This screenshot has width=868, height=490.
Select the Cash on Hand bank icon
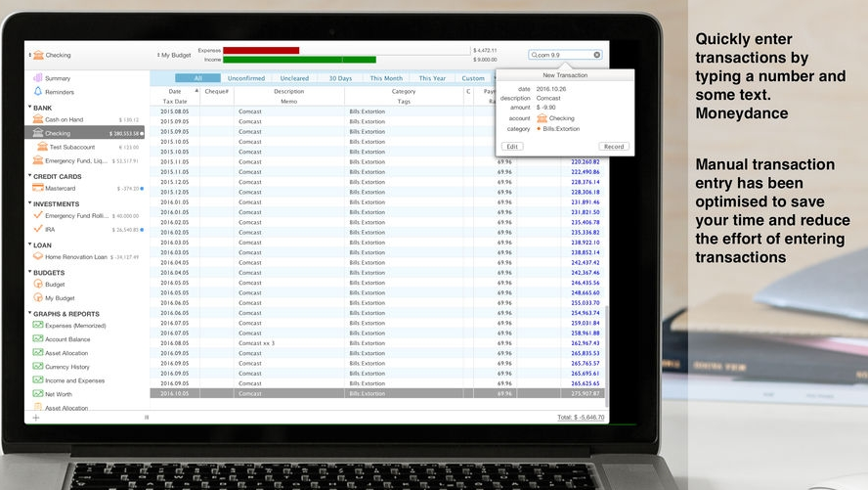click(x=38, y=119)
